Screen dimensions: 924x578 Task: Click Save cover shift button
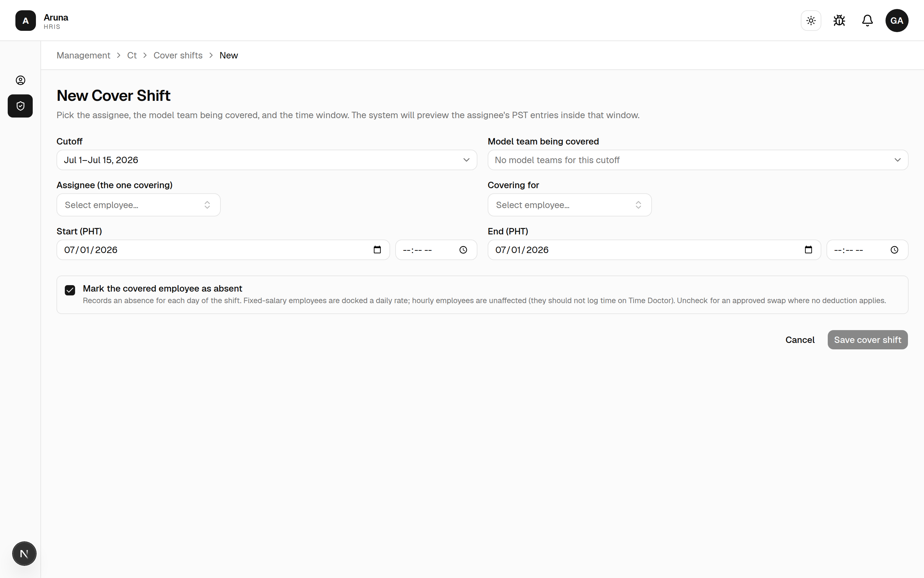[x=868, y=340]
